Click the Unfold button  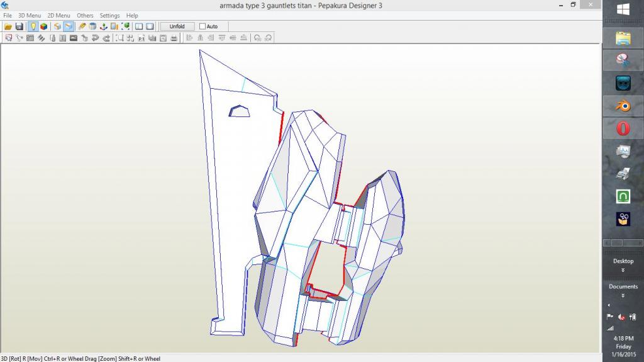coord(177,26)
